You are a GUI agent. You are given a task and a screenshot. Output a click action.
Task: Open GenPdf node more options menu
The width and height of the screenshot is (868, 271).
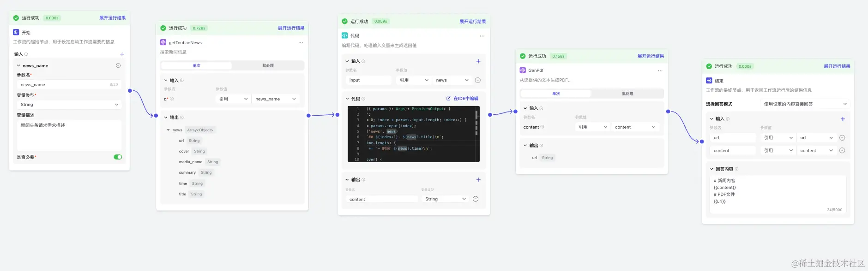pyautogui.click(x=660, y=71)
